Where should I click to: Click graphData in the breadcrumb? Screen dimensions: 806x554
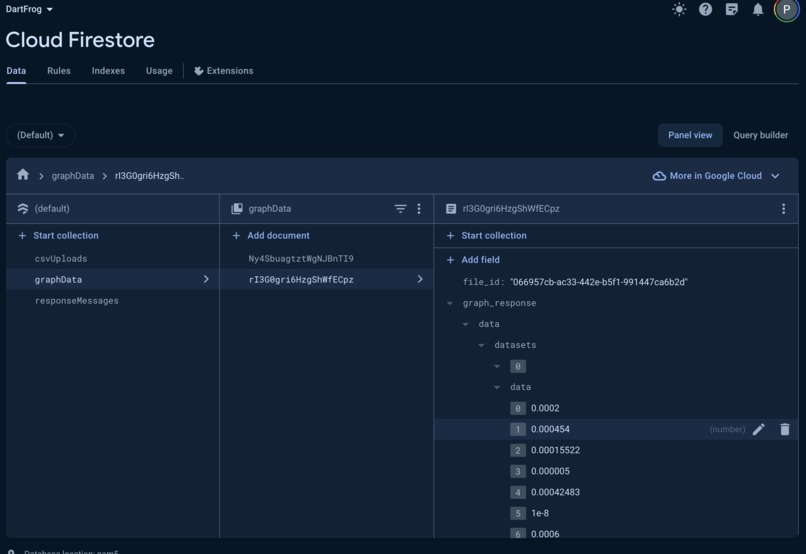click(x=72, y=176)
